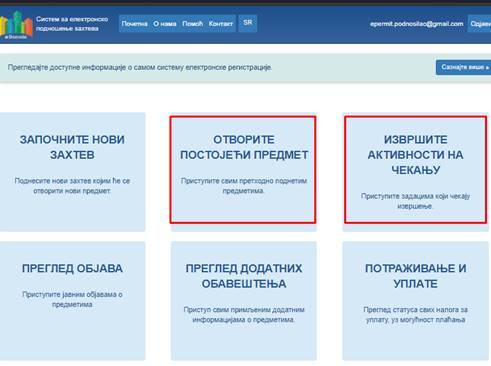Go to the О нама page
The height and width of the screenshot is (366, 491).
165,24
